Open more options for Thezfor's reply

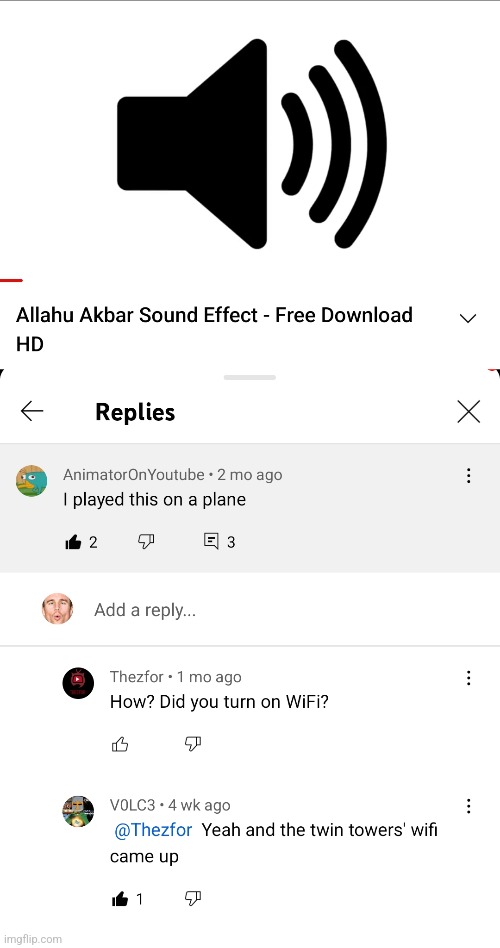pyautogui.click(x=469, y=678)
